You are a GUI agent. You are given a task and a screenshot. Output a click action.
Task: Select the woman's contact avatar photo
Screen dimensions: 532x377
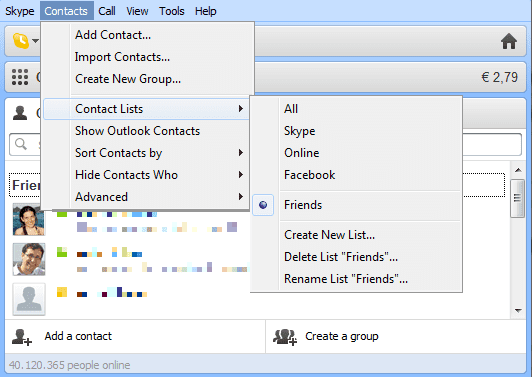pos(29,219)
